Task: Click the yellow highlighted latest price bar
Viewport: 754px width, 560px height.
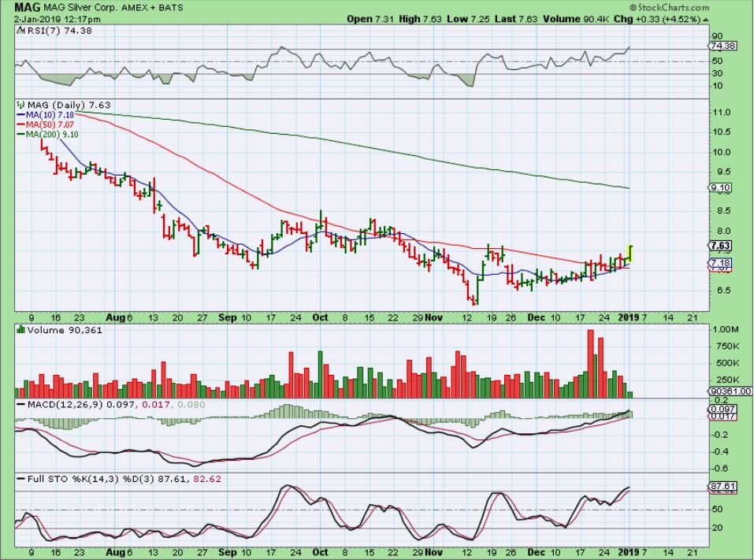Action: pos(630,254)
